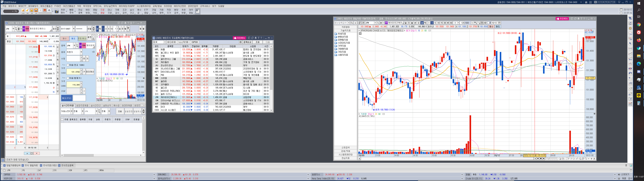The height and width of the screenshot is (181, 644).
Task: Click the gear icon in 주요종목 list toolbar
Action: click(x=240, y=42)
